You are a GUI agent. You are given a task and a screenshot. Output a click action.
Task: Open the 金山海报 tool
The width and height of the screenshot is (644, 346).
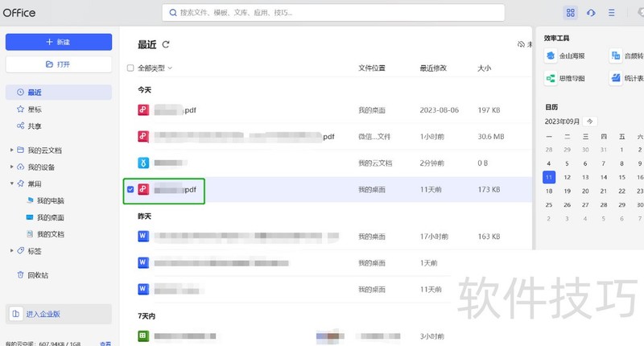click(x=565, y=56)
